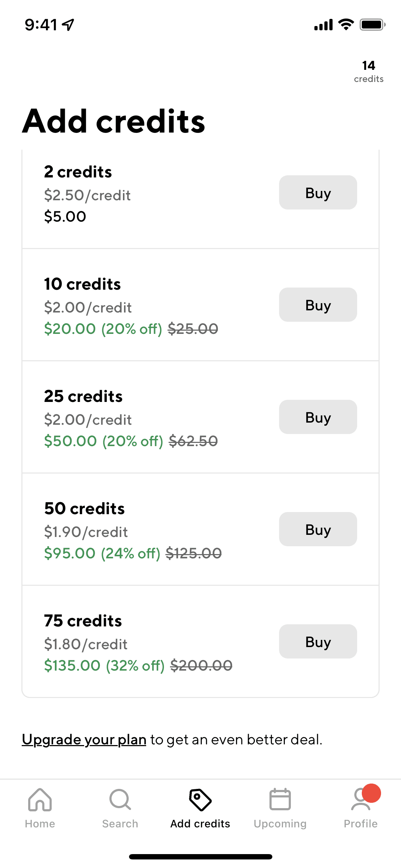401x868 pixels.
Task: Tap the Wi-Fi status icon
Action: (346, 25)
